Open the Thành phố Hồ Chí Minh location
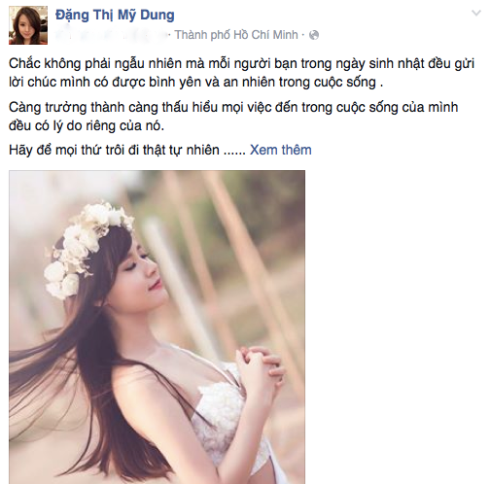 [x=236, y=35]
